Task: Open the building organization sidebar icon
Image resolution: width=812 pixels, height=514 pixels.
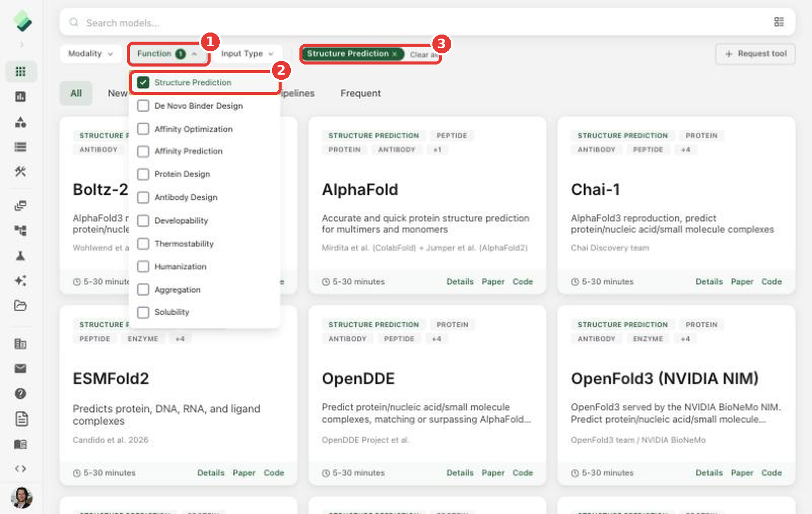Action: [21, 344]
